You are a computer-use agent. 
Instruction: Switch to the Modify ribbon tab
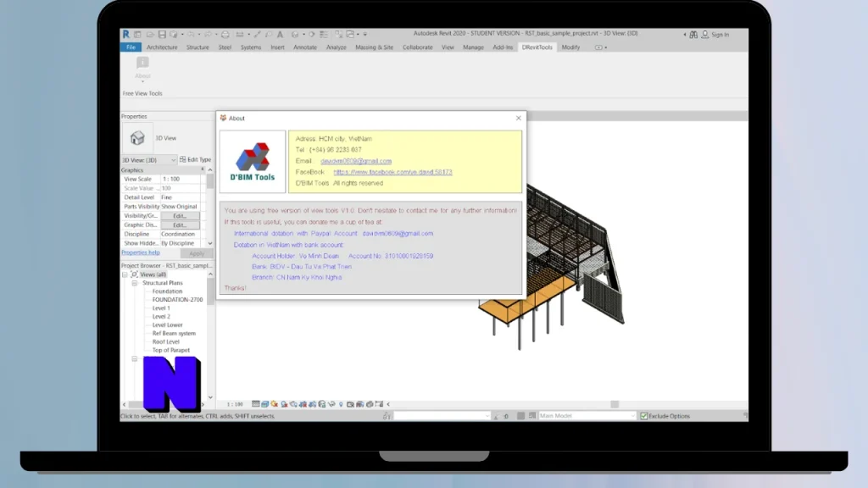(x=570, y=47)
